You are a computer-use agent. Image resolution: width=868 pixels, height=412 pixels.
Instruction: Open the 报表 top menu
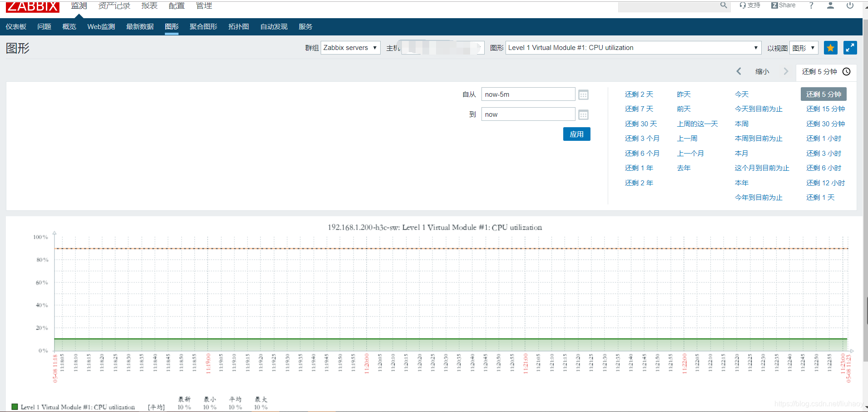click(x=149, y=5)
